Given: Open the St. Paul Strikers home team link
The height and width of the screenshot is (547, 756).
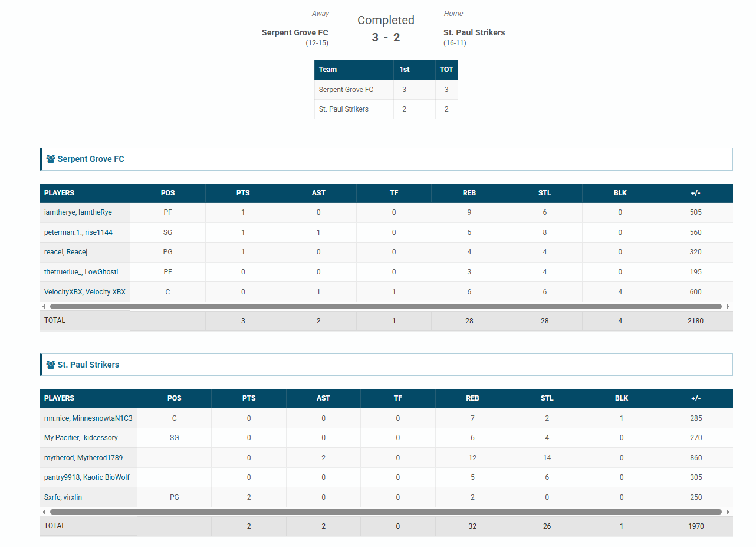Looking at the screenshot, I should (x=474, y=32).
